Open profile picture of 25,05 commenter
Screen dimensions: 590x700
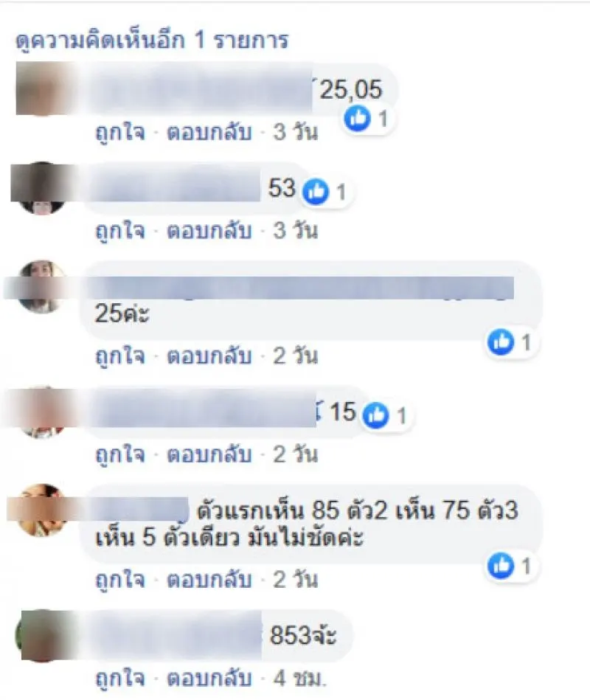(x=43, y=89)
